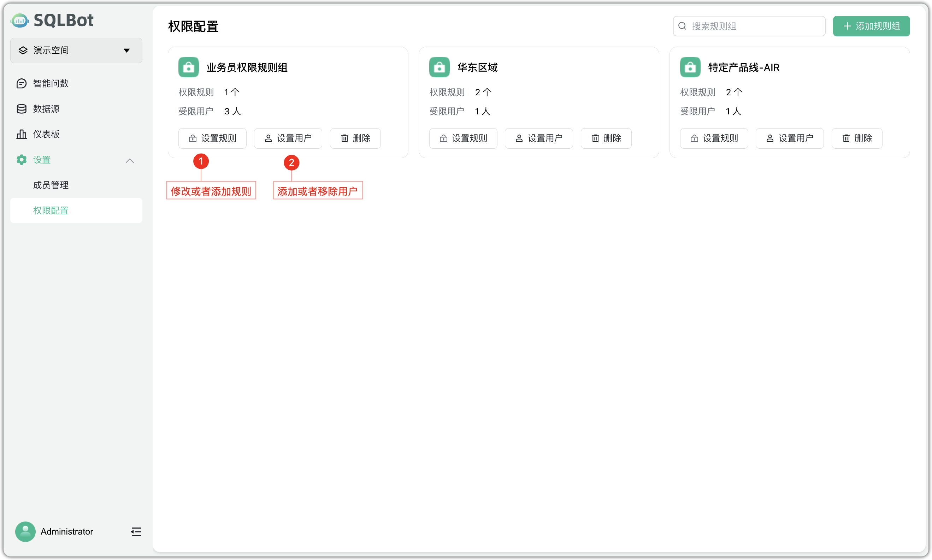Viewport: 932px width, 560px height.
Task: Click the lock icon on 业务员权限规则组 card
Action: (188, 67)
